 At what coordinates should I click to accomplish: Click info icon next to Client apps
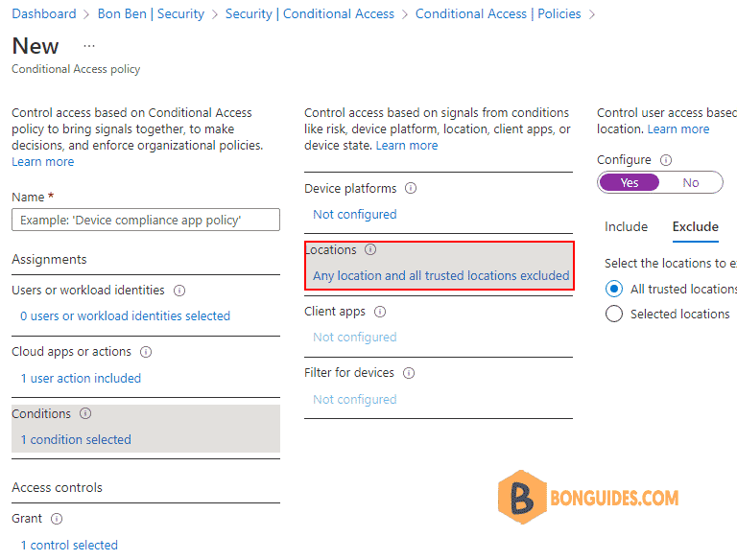380,312
